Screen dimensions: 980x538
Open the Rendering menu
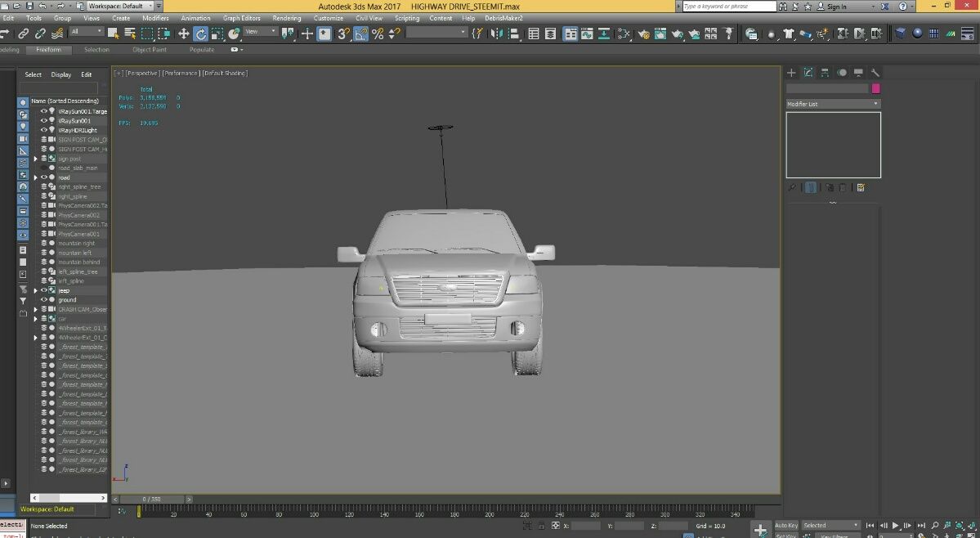pos(286,18)
